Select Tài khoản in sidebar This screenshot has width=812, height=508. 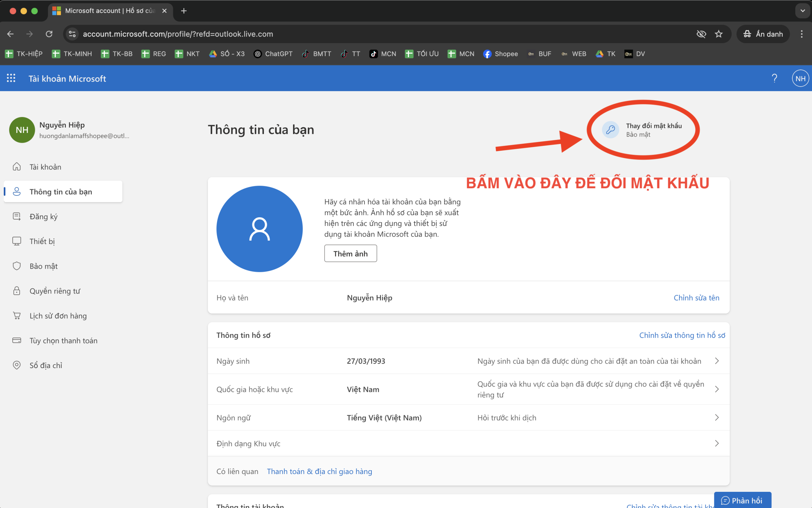click(x=63, y=167)
